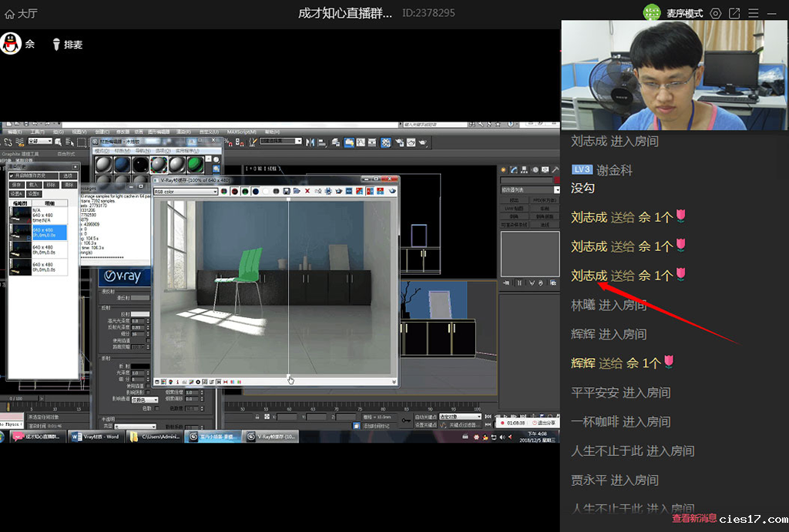Toggle green channel in V-Ray frame buffer
This screenshot has height=532, width=789.
coord(245,191)
